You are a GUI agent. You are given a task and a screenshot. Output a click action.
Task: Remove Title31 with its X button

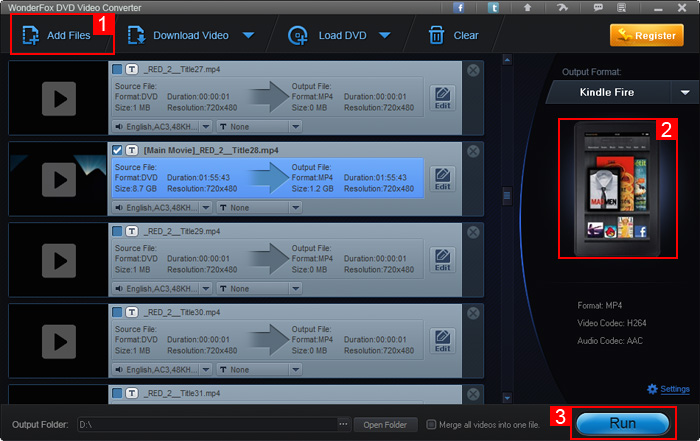(473, 394)
